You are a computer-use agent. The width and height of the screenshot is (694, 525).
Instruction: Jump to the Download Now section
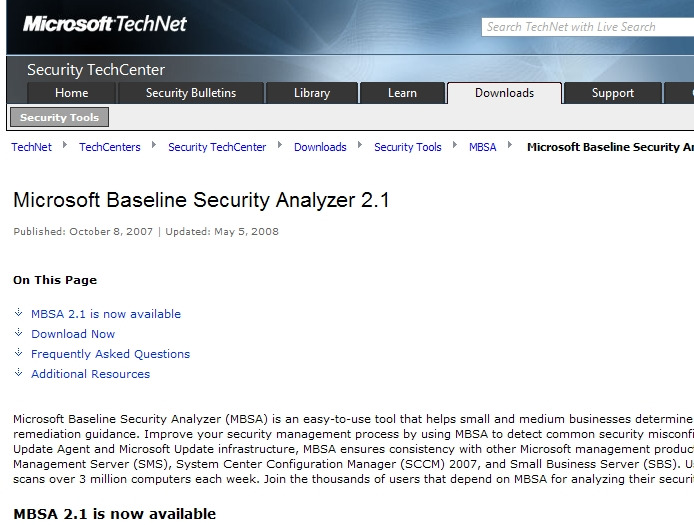73,334
